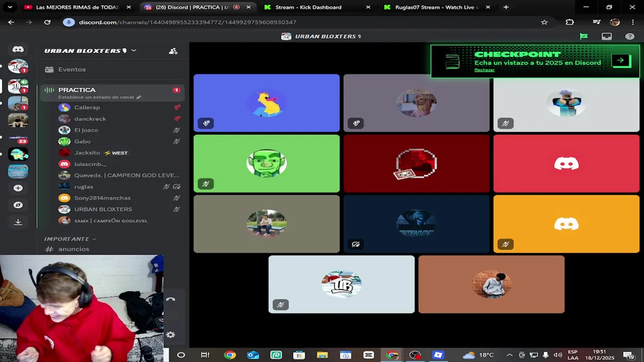Reload the Discord page
Image resolution: width=644 pixels, height=362 pixels.
click(47, 22)
